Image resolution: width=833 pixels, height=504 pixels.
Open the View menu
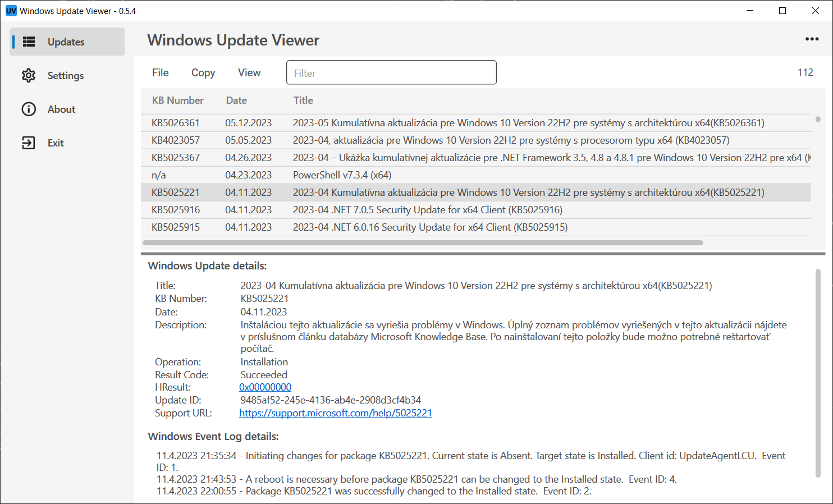coord(249,73)
